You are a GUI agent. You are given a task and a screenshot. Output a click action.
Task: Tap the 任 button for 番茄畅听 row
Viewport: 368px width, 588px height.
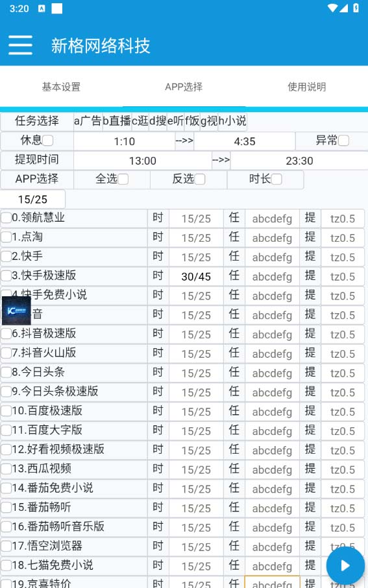click(x=234, y=508)
